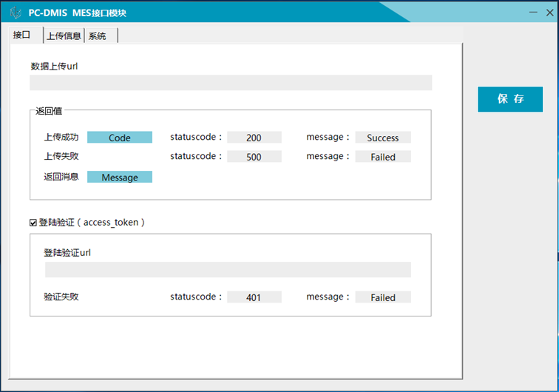This screenshot has height=392, width=559.
Task: Focus the 上传失败 Failed message field
Action: [x=382, y=157]
